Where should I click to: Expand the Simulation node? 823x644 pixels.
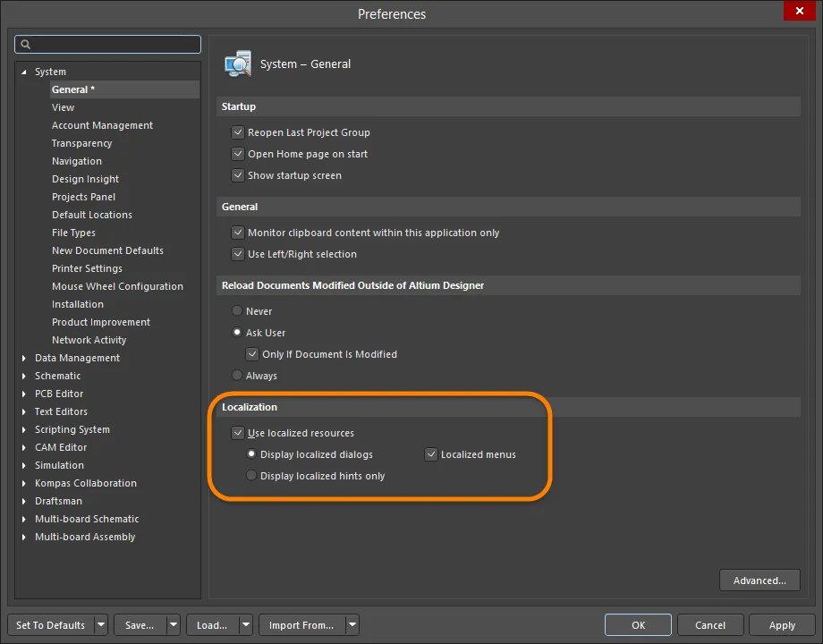pyautogui.click(x=23, y=465)
